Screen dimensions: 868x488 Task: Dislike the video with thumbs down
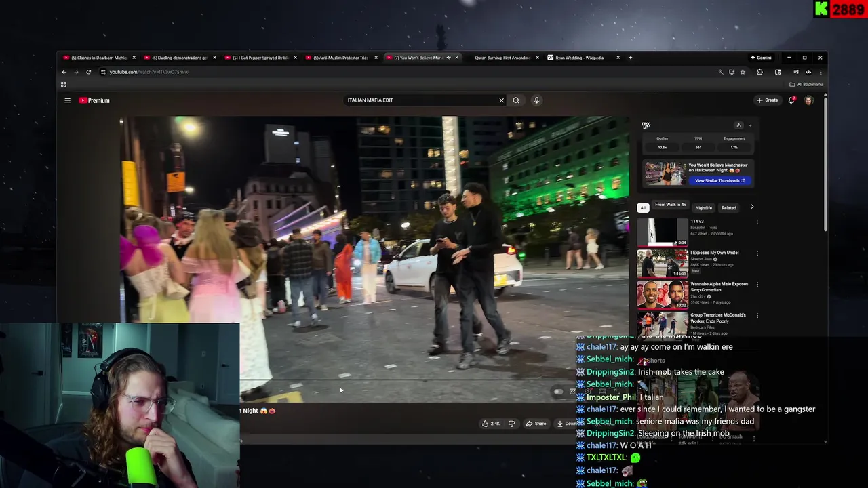click(x=512, y=424)
